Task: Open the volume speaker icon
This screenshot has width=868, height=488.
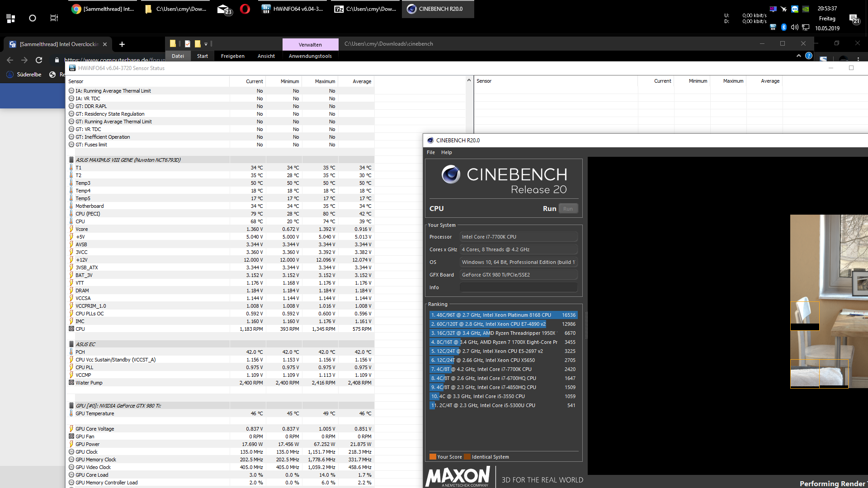Action: pyautogui.click(x=794, y=28)
